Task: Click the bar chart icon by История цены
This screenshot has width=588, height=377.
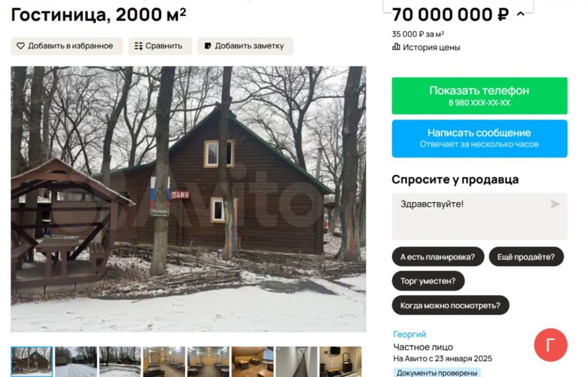Action: pyautogui.click(x=396, y=47)
